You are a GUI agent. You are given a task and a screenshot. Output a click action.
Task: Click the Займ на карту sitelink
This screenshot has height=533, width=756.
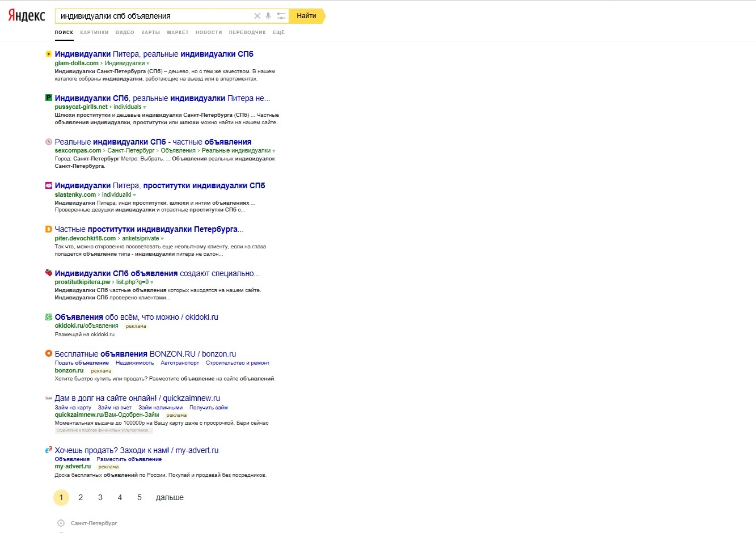pos(73,408)
